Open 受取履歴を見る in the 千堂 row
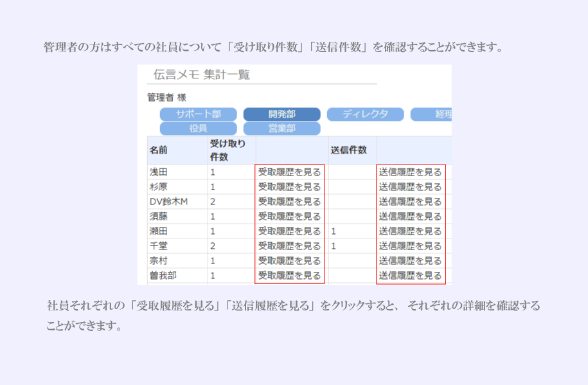 [x=289, y=246]
